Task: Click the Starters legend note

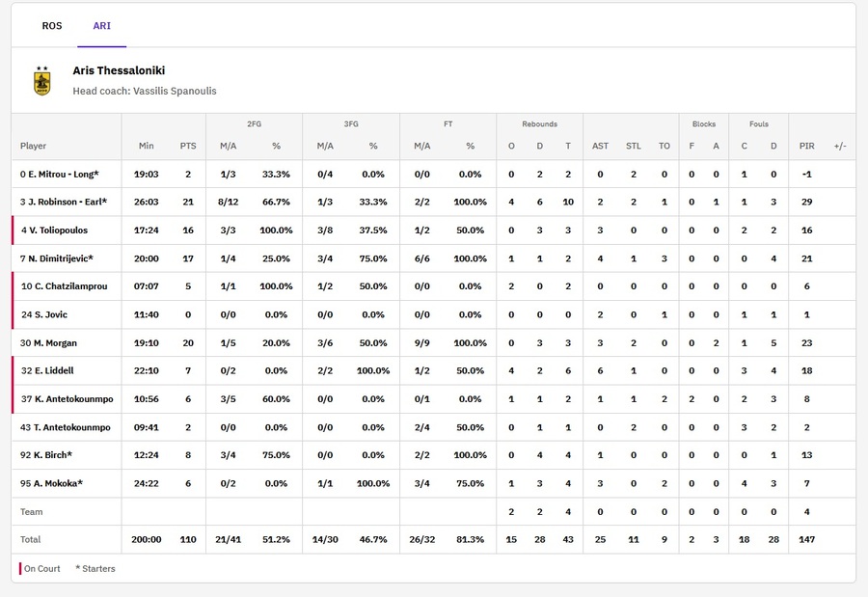Action: (95, 569)
